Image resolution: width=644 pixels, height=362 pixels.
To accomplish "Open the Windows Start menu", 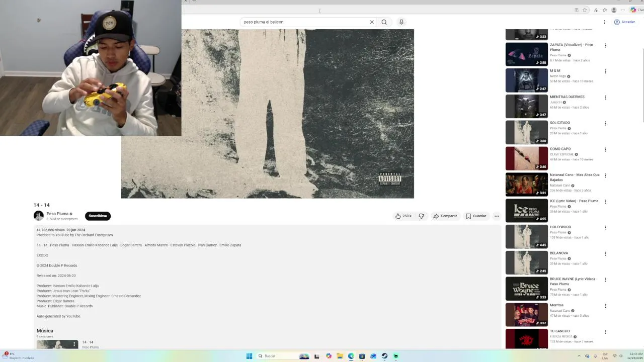I will [x=249, y=356].
